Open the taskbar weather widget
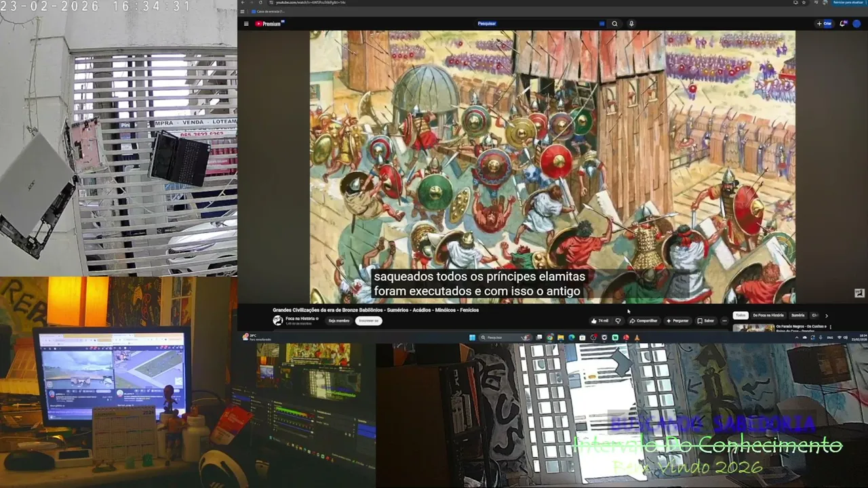Screen dimensions: 868x488 pos(257,338)
